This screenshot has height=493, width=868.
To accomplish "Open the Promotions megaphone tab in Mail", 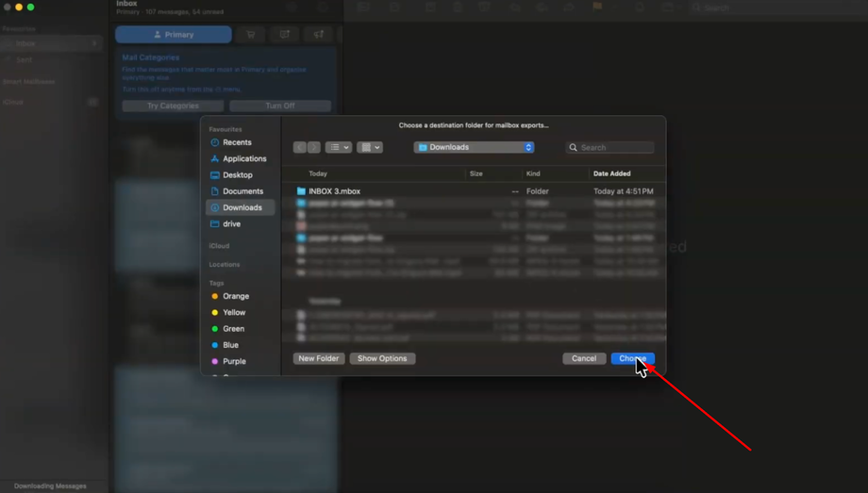I will 319,34.
